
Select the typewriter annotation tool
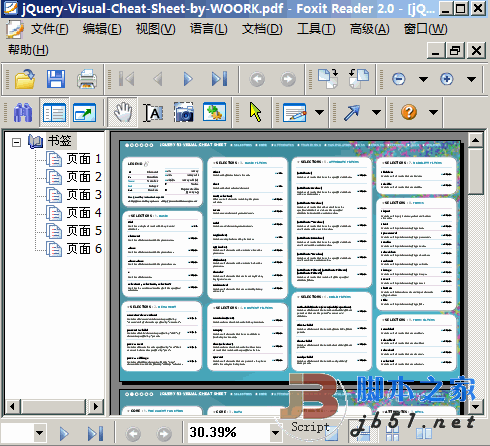294,112
